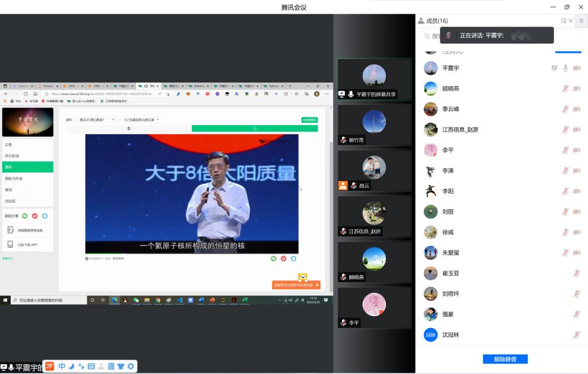The image size is (588, 374).
Task: Open 评分标准 in course sidebar
Action: click(x=28, y=156)
